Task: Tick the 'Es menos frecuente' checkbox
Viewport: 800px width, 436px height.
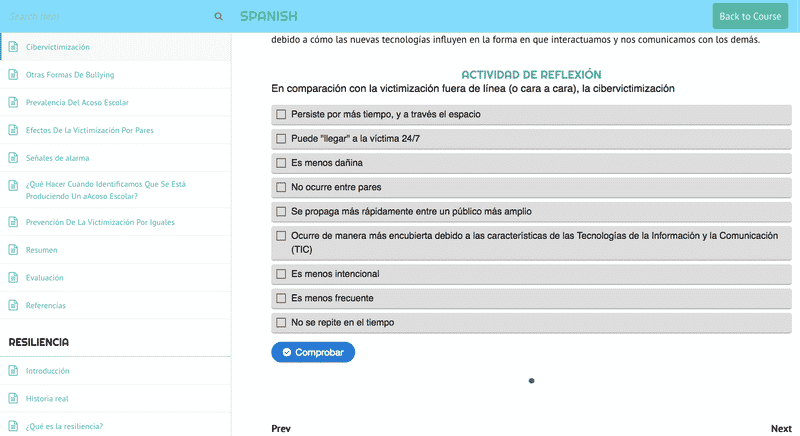Action: 281,298
